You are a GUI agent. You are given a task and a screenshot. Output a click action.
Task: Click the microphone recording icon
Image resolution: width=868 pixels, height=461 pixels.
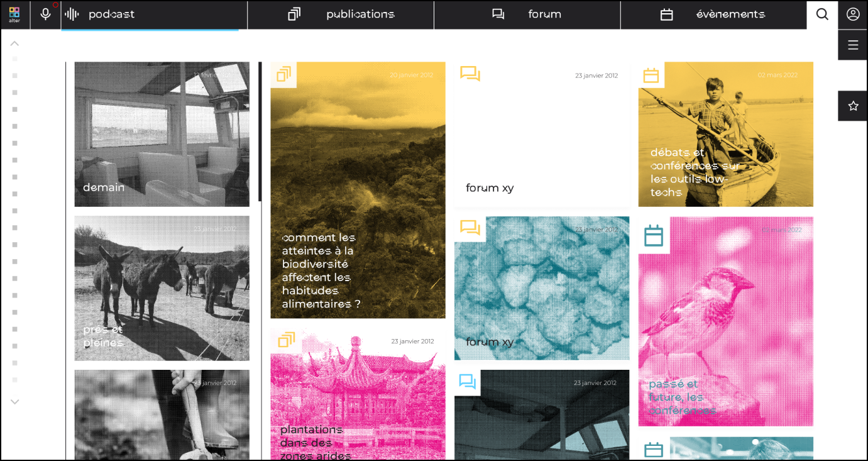(45, 14)
